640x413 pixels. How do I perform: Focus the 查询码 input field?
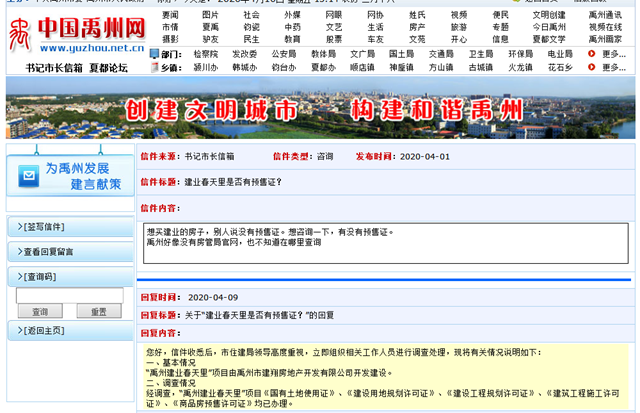pos(70,295)
